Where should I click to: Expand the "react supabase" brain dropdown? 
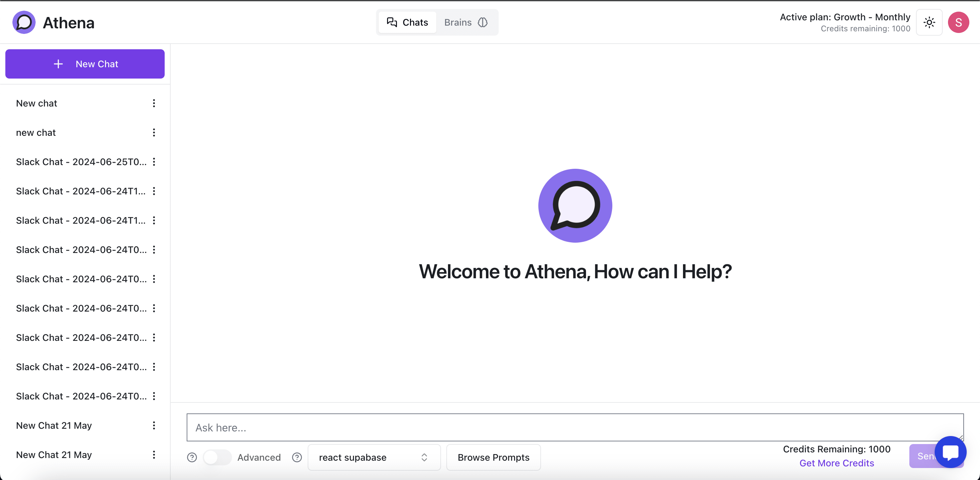[x=374, y=457]
